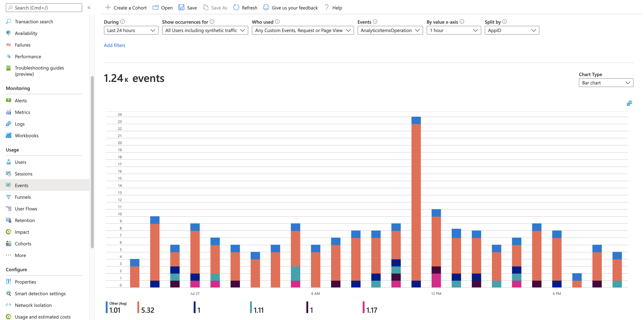
Task: Click the Sessions menu item
Action: (x=23, y=173)
